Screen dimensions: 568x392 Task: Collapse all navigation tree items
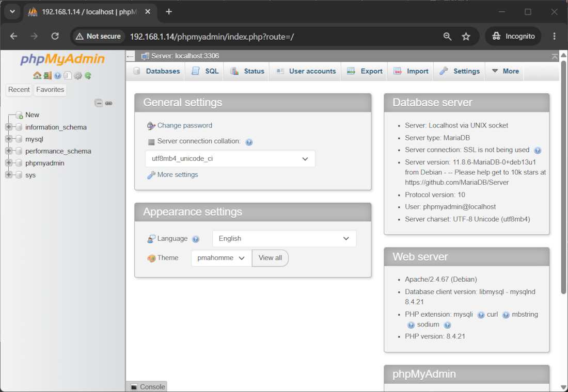coord(99,103)
